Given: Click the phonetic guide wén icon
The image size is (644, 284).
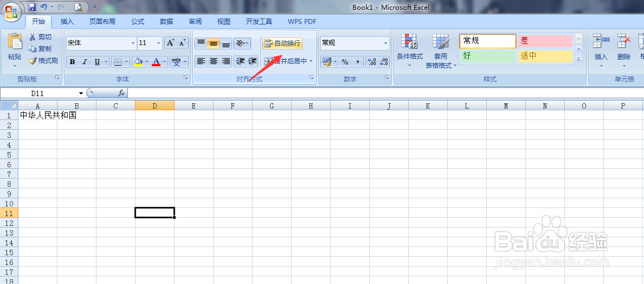Looking at the screenshot, I should 176,62.
